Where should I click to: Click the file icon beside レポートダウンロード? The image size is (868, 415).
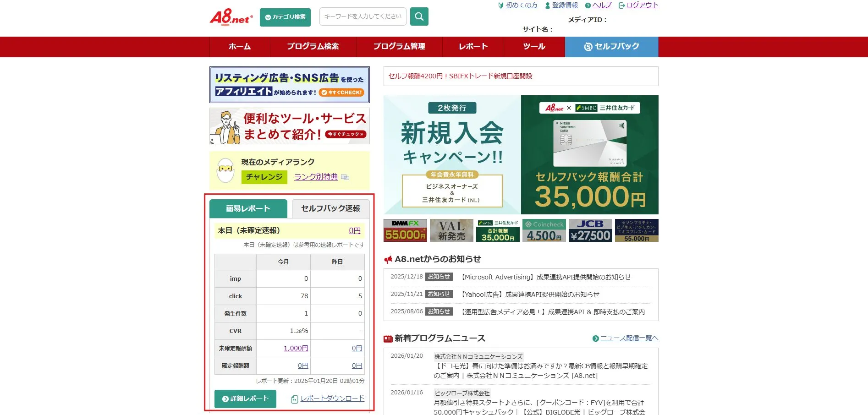(295, 399)
